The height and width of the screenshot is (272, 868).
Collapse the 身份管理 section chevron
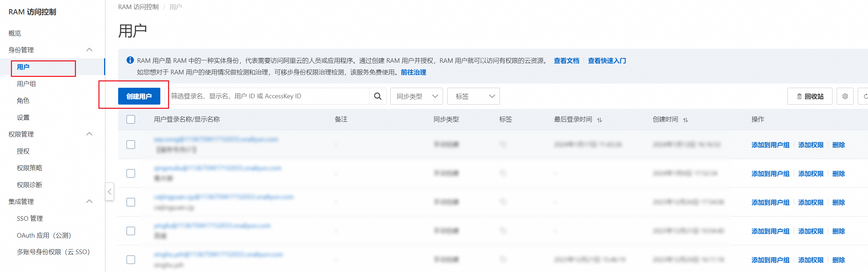(89, 50)
